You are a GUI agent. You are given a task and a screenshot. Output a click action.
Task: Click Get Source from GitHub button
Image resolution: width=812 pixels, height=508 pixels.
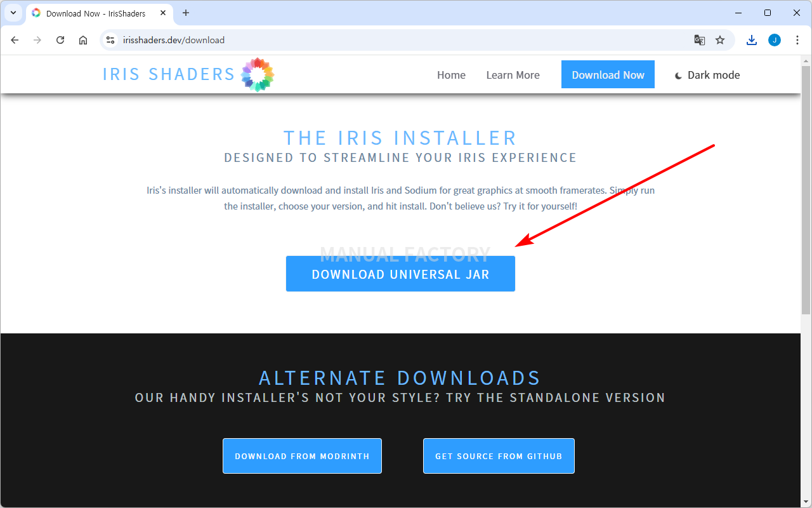499,456
